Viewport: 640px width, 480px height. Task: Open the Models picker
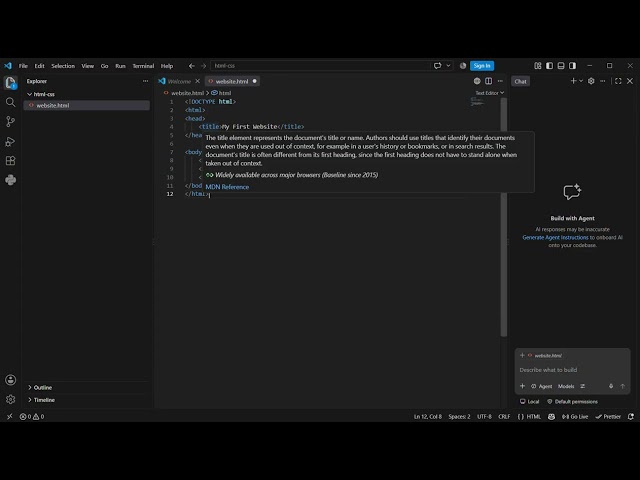coord(566,386)
